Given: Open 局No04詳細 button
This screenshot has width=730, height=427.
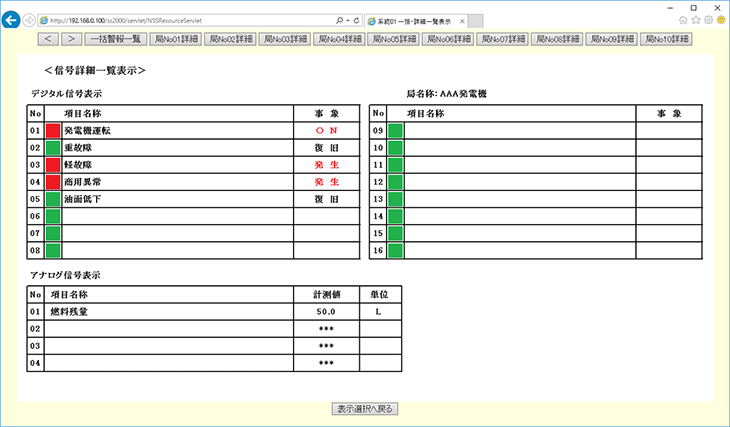Looking at the screenshot, I should pos(339,39).
